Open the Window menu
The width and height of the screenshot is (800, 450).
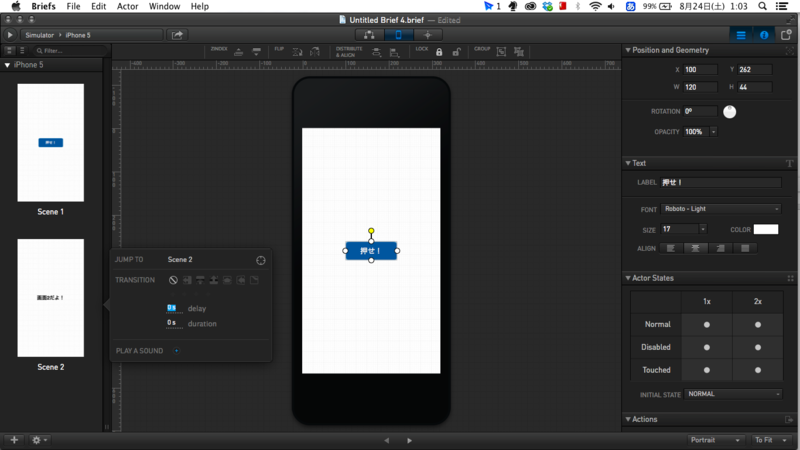164,6
